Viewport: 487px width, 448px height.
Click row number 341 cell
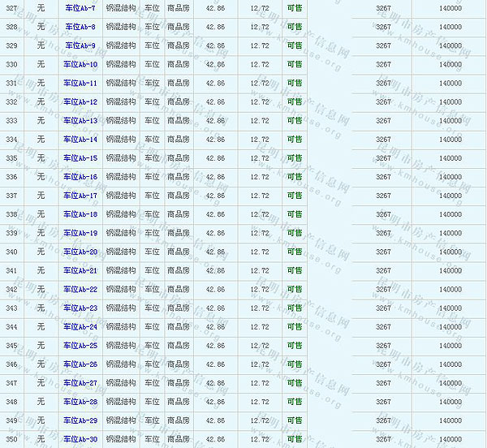click(x=11, y=270)
